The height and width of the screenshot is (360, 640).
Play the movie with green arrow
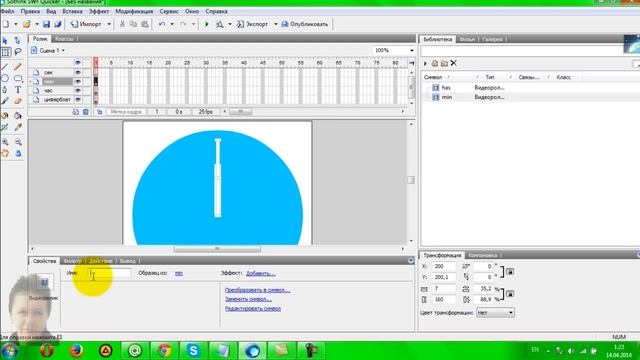coord(207,24)
